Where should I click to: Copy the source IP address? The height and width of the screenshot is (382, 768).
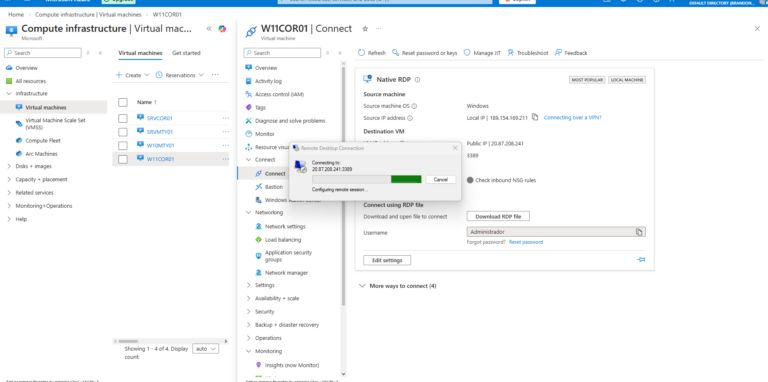(535, 118)
